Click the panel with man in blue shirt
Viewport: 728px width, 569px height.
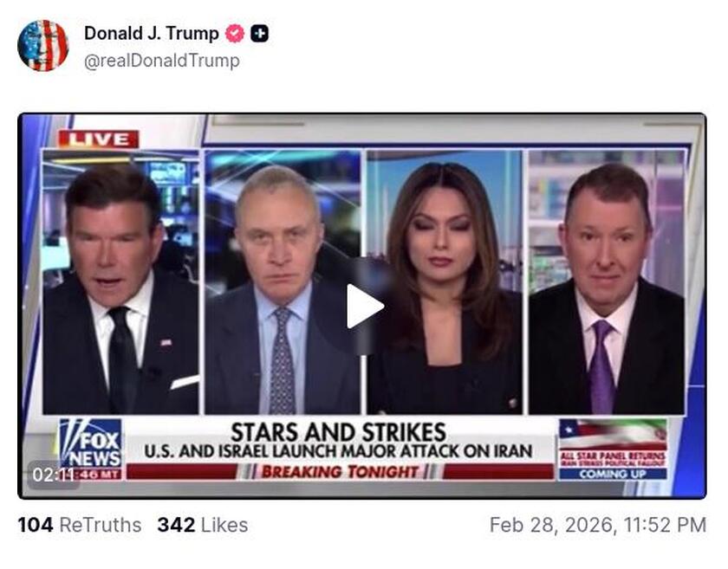pyautogui.click(x=283, y=281)
